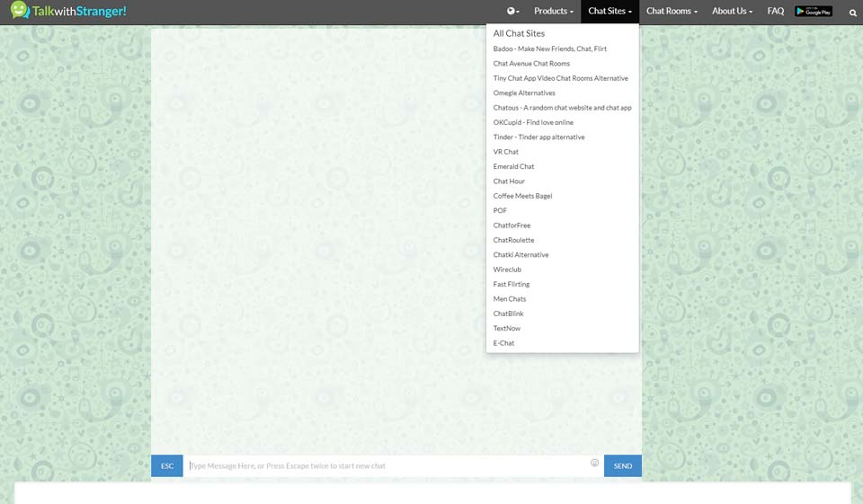This screenshot has height=504, width=863.
Task: Open the About Us menu
Action: (x=732, y=12)
